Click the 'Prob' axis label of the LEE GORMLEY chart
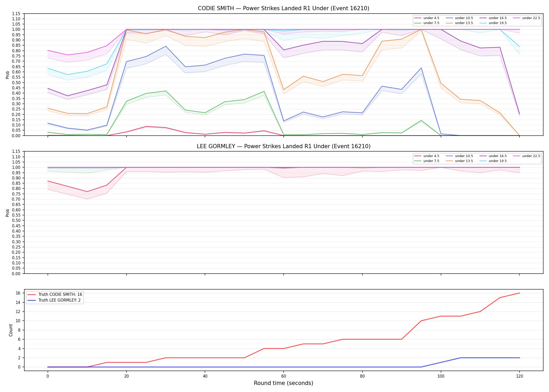 8,213
